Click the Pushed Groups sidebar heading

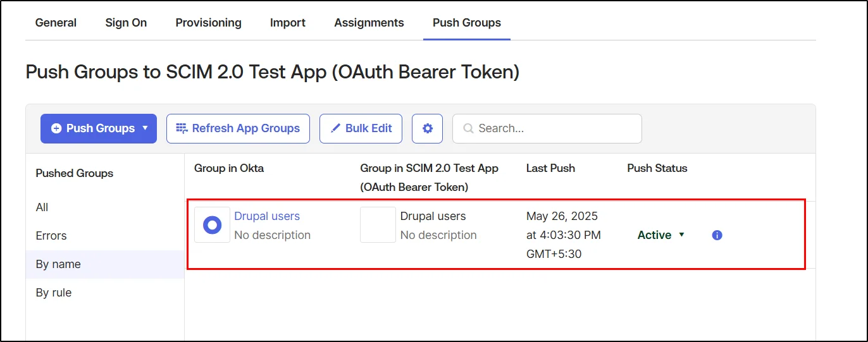point(75,173)
